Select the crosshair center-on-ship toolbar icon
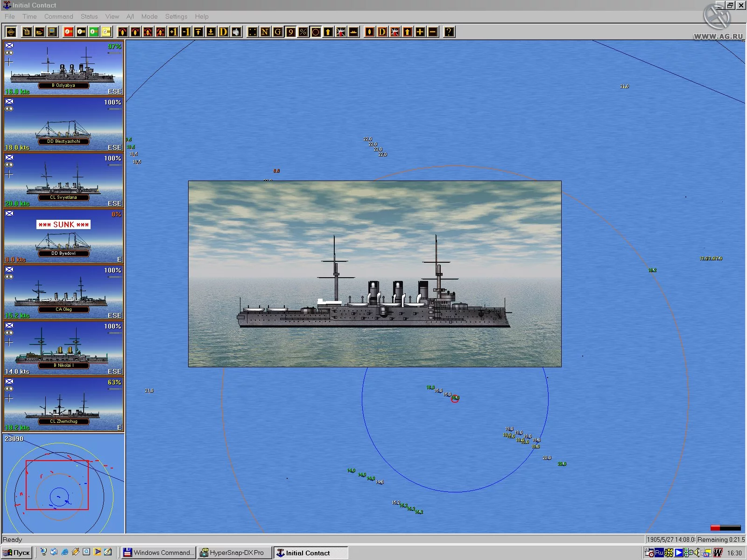747x560 pixels. 11,32
